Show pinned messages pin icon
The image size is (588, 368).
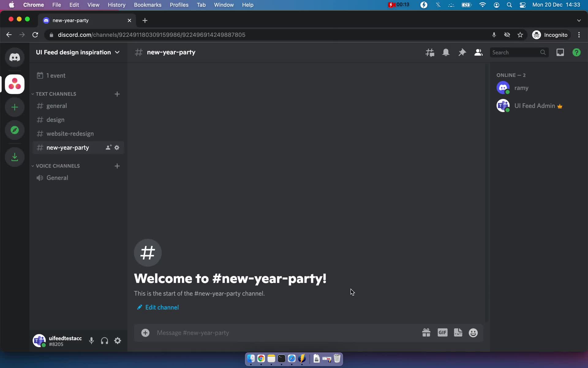point(462,52)
